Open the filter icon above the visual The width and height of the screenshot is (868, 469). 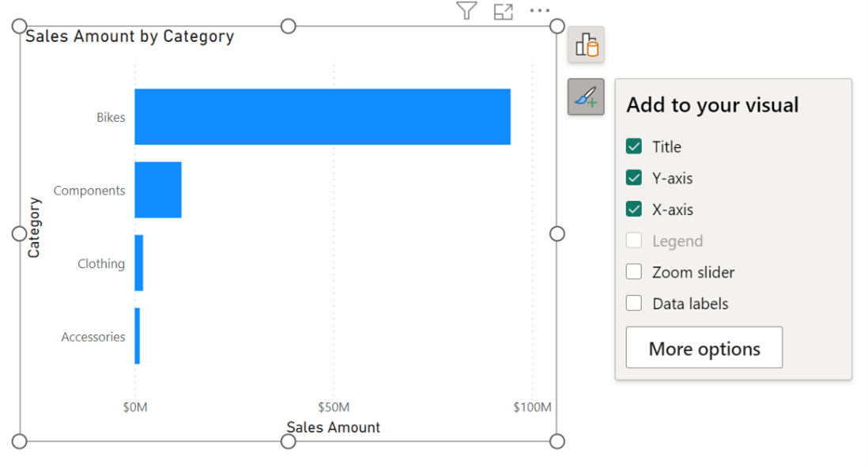[x=466, y=10]
